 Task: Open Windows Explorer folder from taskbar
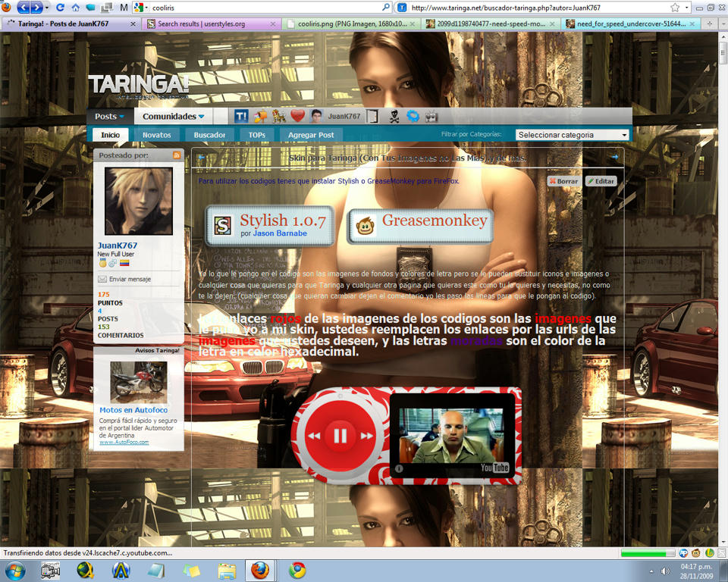[x=227, y=571]
